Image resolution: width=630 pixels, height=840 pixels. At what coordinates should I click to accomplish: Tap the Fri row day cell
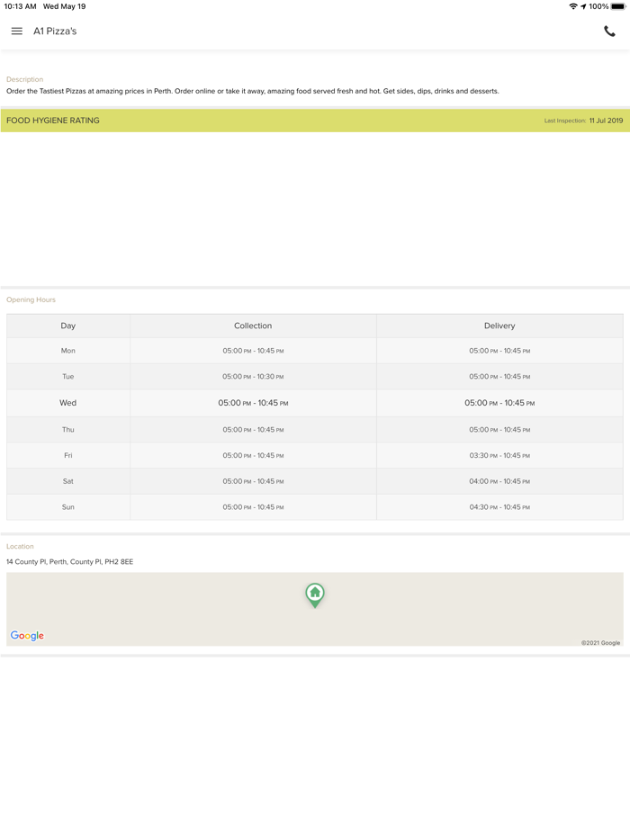68,455
